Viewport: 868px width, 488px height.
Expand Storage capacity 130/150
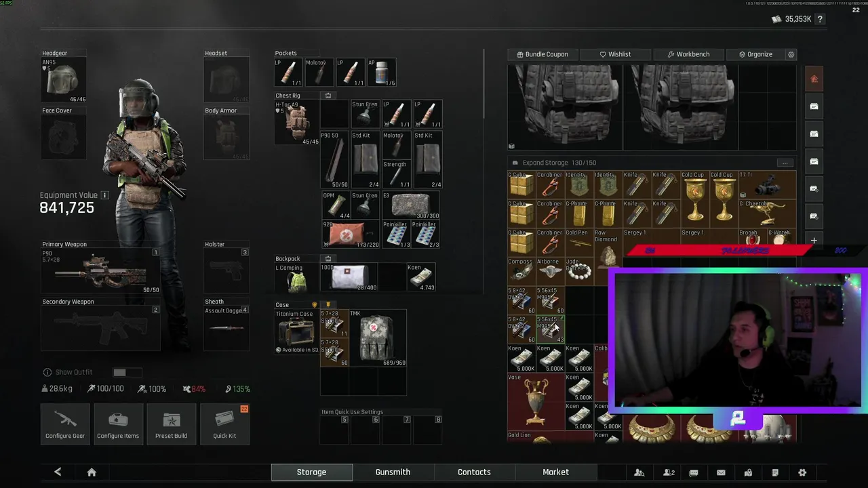554,163
